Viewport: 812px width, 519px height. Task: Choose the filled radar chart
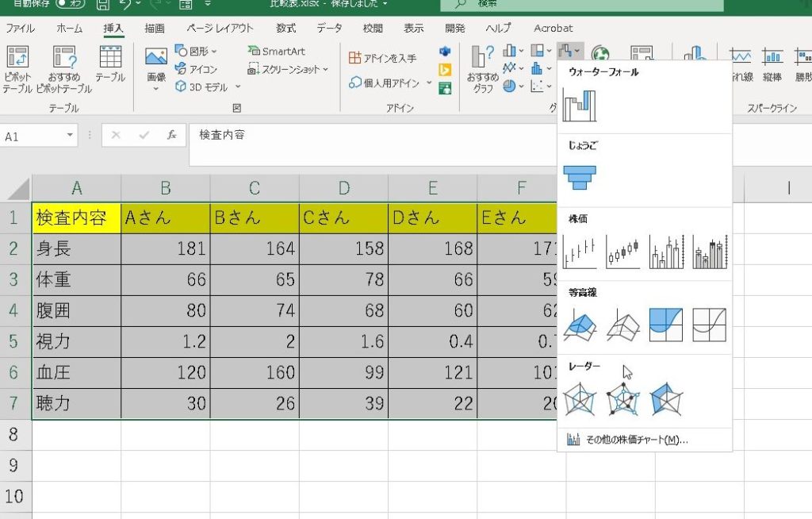tap(665, 400)
